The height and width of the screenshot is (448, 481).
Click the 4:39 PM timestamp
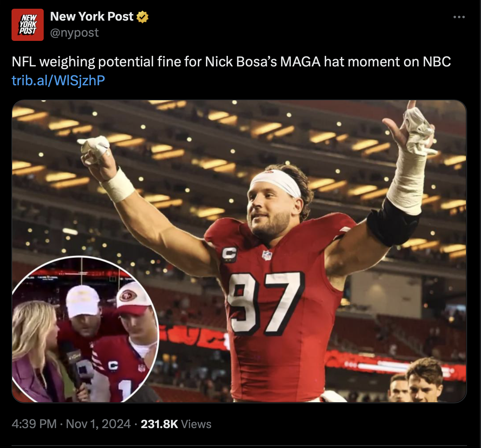(x=34, y=424)
